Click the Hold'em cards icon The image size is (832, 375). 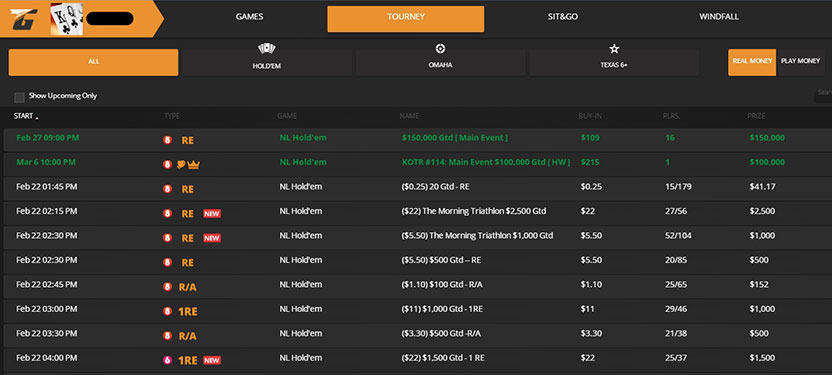(266, 49)
